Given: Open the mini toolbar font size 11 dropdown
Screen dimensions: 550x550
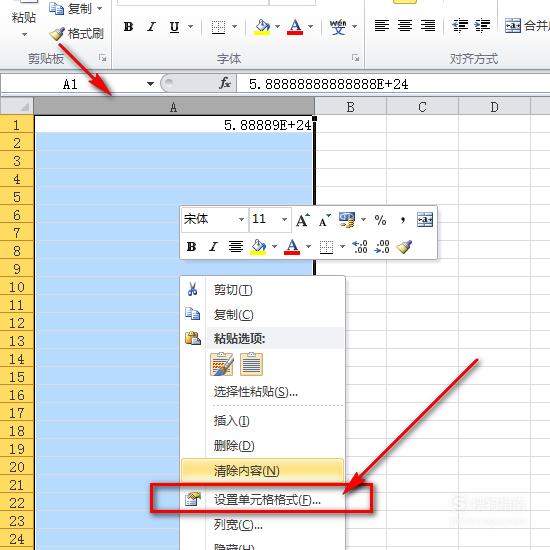Looking at the screenshot, I should tap(284, 220).
